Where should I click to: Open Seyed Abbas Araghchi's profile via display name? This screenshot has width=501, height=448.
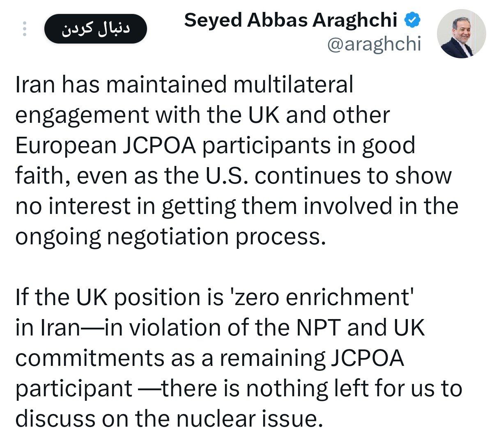coord(291,21)
